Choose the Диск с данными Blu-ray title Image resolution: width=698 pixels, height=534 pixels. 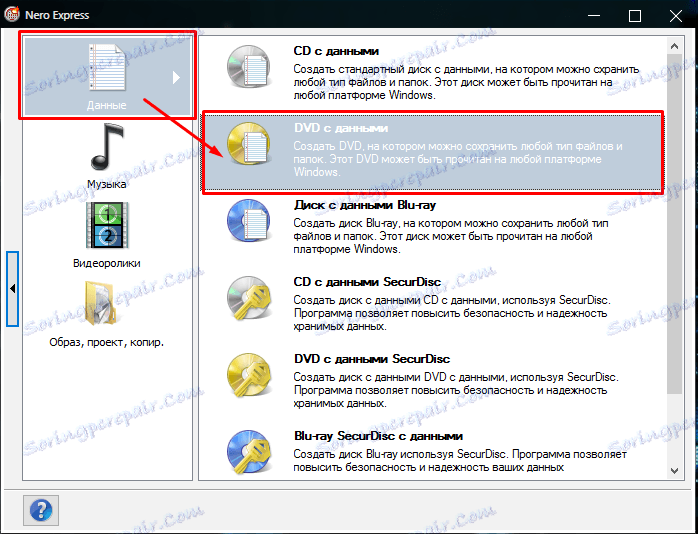coord(365,205)
